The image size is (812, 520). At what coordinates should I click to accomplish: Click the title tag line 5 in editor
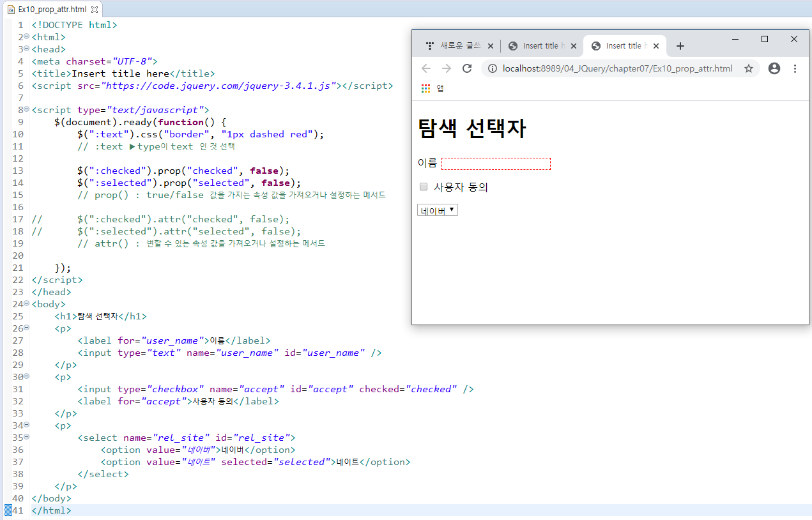[123, 73]
